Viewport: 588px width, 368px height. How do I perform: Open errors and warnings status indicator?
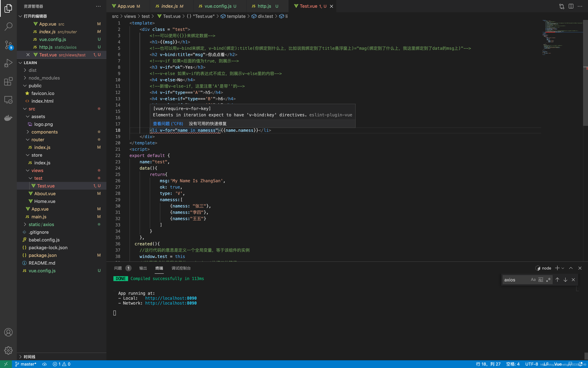(x=61, y=364)
